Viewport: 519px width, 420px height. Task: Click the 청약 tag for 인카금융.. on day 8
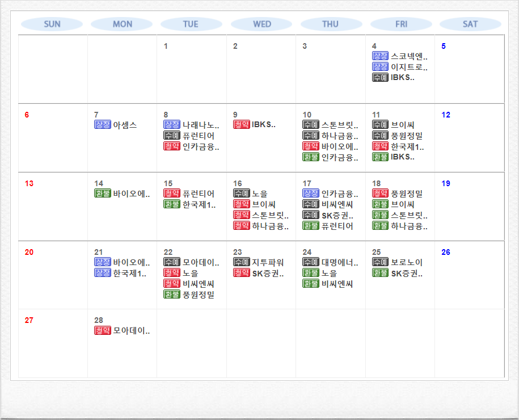[x=172, y=146]
